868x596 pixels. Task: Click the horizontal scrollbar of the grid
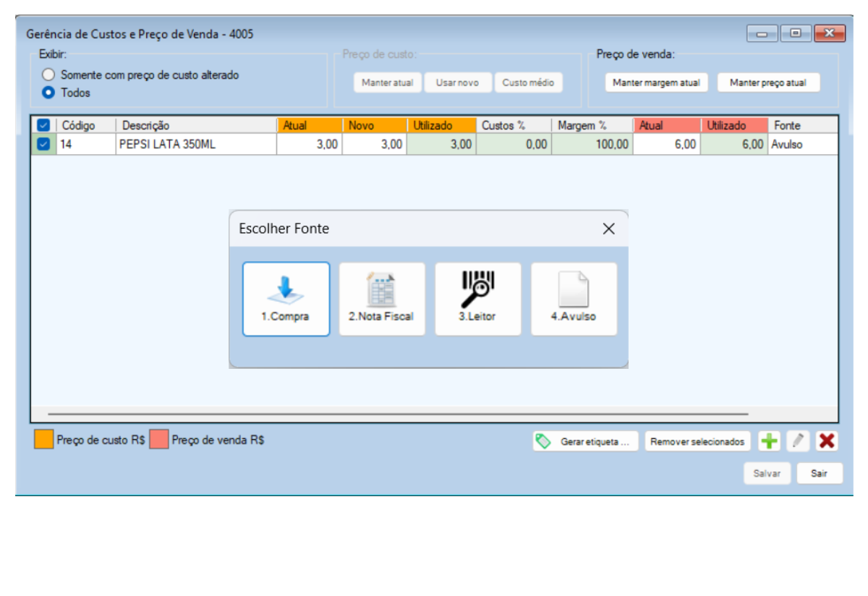398,414
